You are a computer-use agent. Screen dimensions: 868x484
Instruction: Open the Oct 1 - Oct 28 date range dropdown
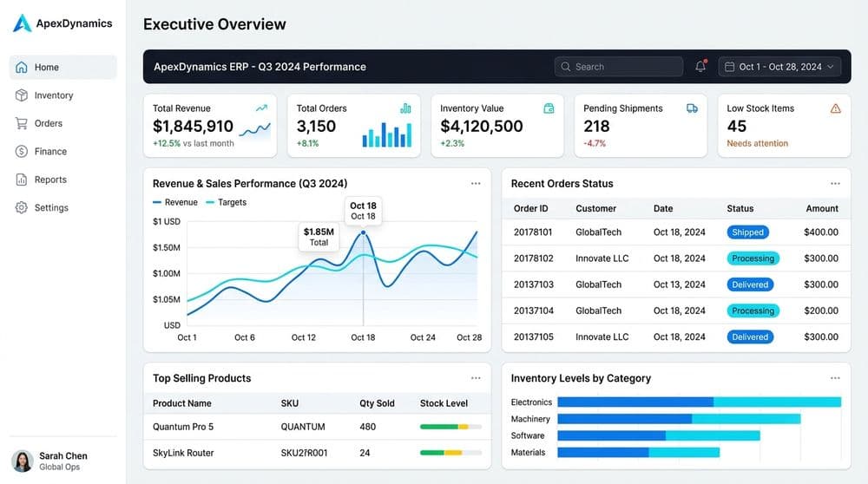point(779,67)
